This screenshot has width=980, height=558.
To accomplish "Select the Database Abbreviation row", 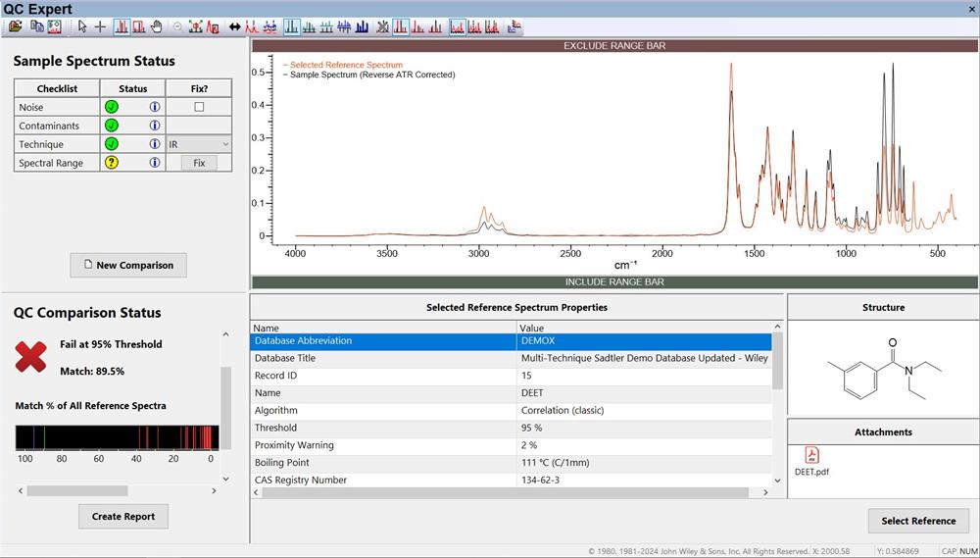I will 383,341.
